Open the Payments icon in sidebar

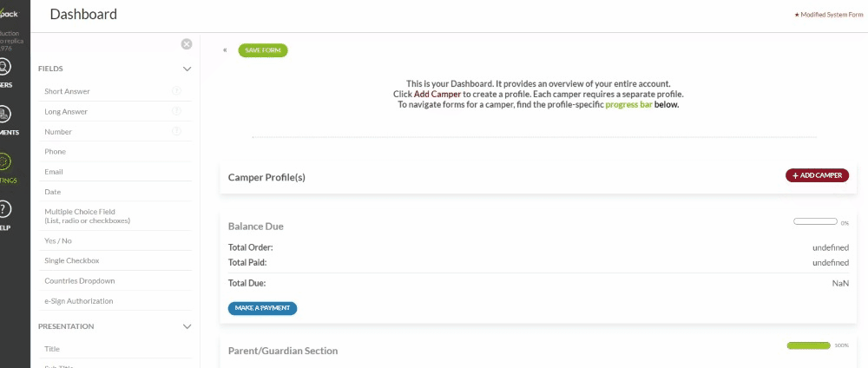click(x=4, y=115)
